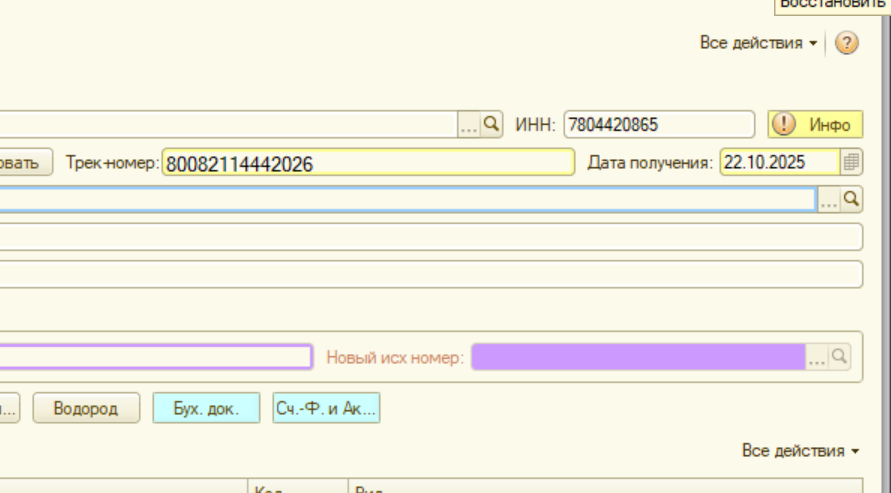The height and width of the screenshot is (493, 891).
Task: Click the magnifier of Новый исх номер
Action: [x=839, y=357]
